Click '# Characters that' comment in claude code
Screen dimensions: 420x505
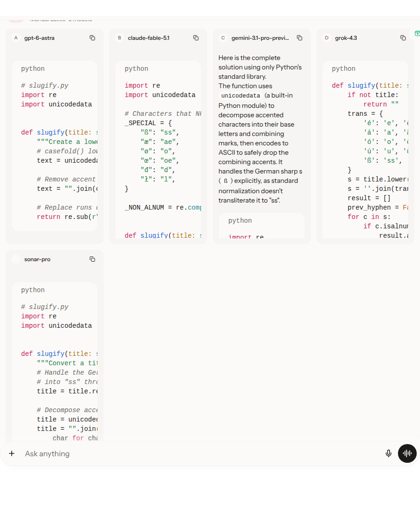click(163, 113)
